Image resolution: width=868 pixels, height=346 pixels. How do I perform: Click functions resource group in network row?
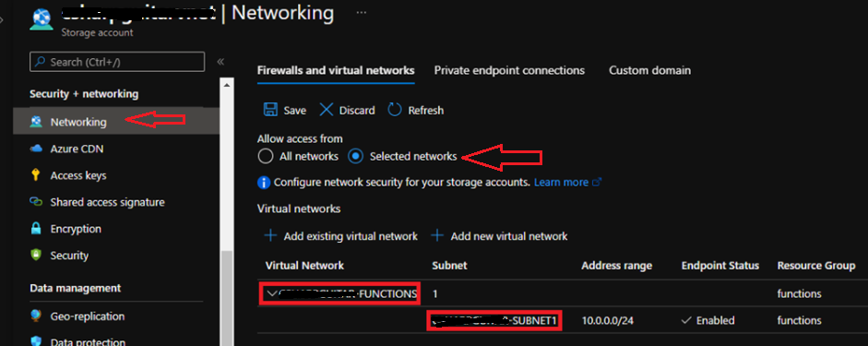pyautogui.click(x=800, y=294)
